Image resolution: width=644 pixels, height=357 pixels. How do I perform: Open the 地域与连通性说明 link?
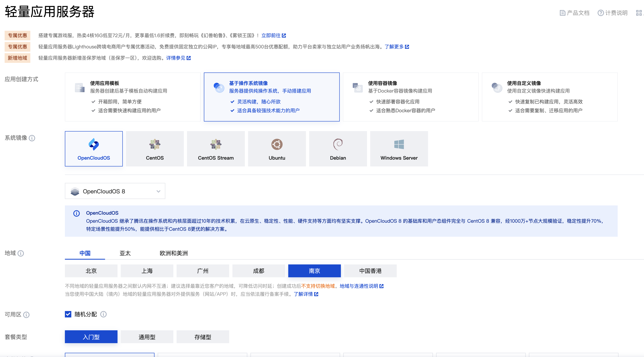(x=359, y=286)
